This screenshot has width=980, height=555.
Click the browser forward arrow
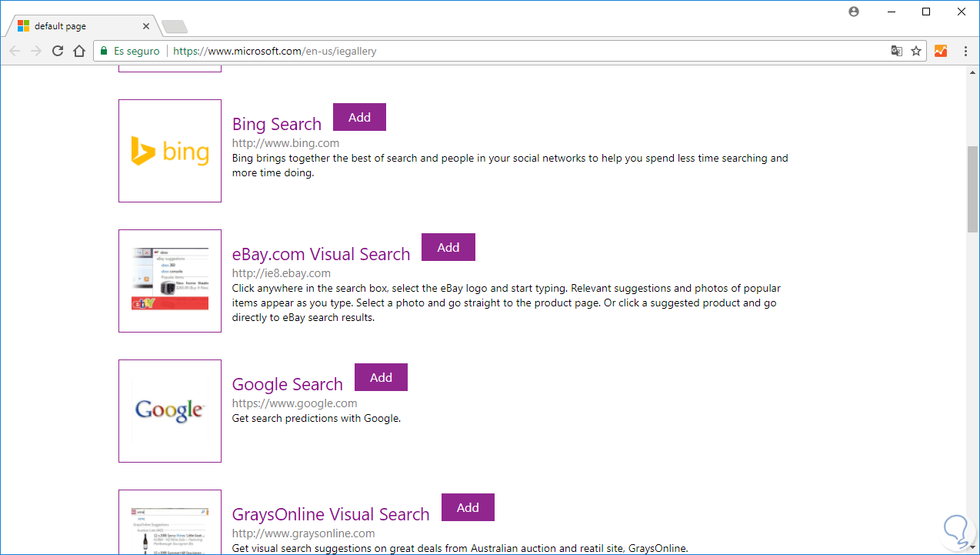pyautogui.click(x=35, y=51)
